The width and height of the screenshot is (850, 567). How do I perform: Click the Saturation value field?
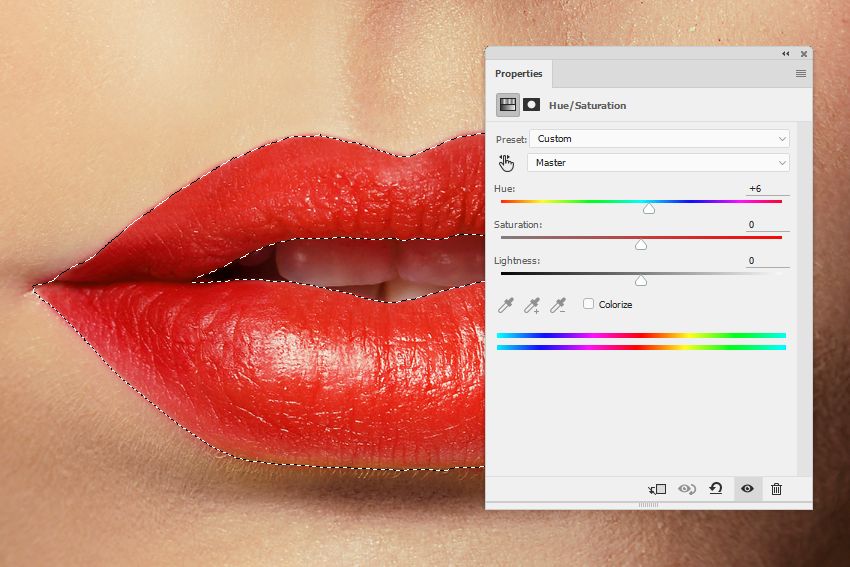(767, 224)
